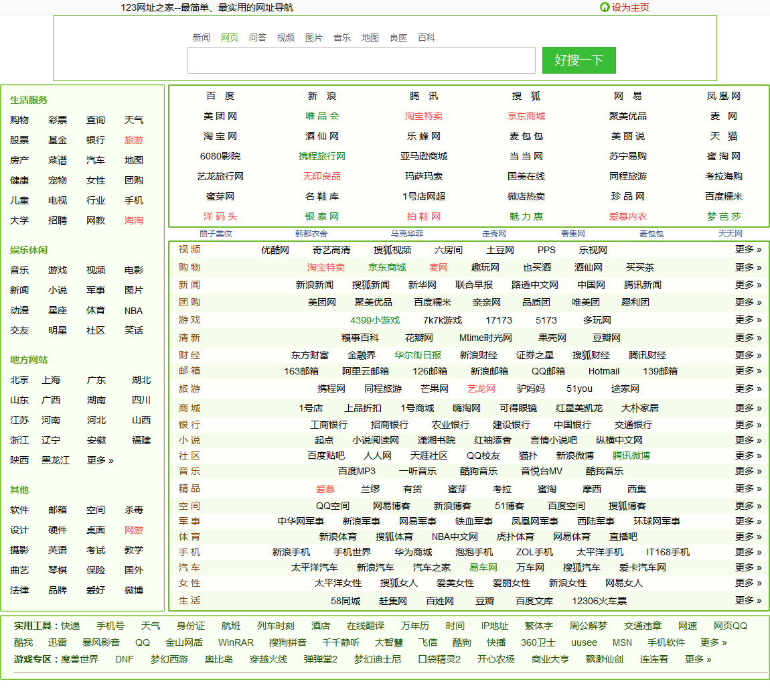Open 更多 in the 邮箱 row
The width and height of the screenshot is (770, 700).
pyautogui.click(x=748, y=371)
